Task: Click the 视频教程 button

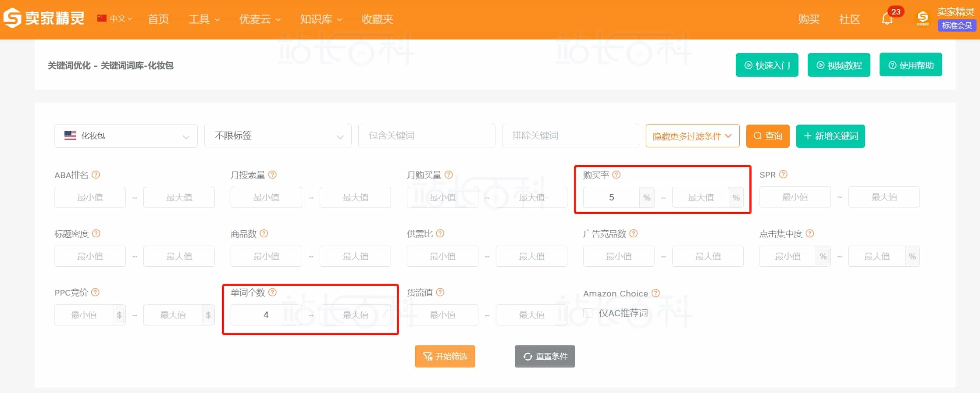Action: click(x=839, y=65)
